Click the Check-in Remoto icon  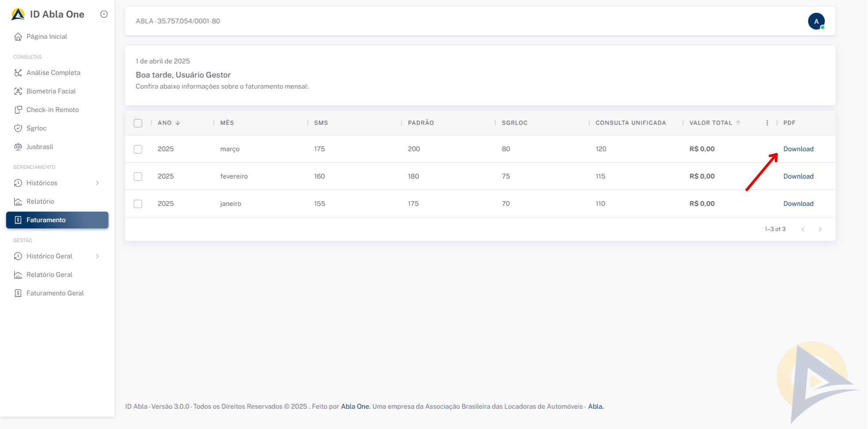(18, 110)
